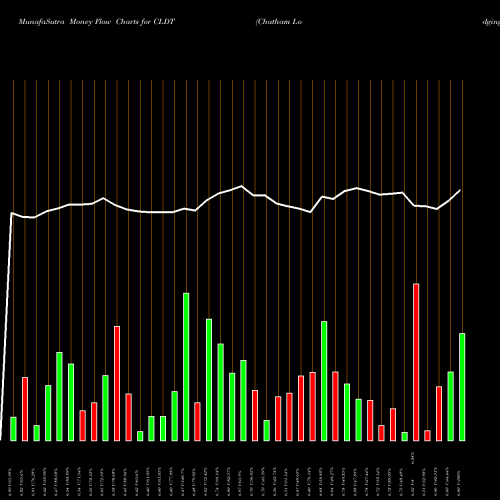Select the tallest red money flow bar
Image resolution: width=500 pixels, height=500 pixels.
point(416,362)
